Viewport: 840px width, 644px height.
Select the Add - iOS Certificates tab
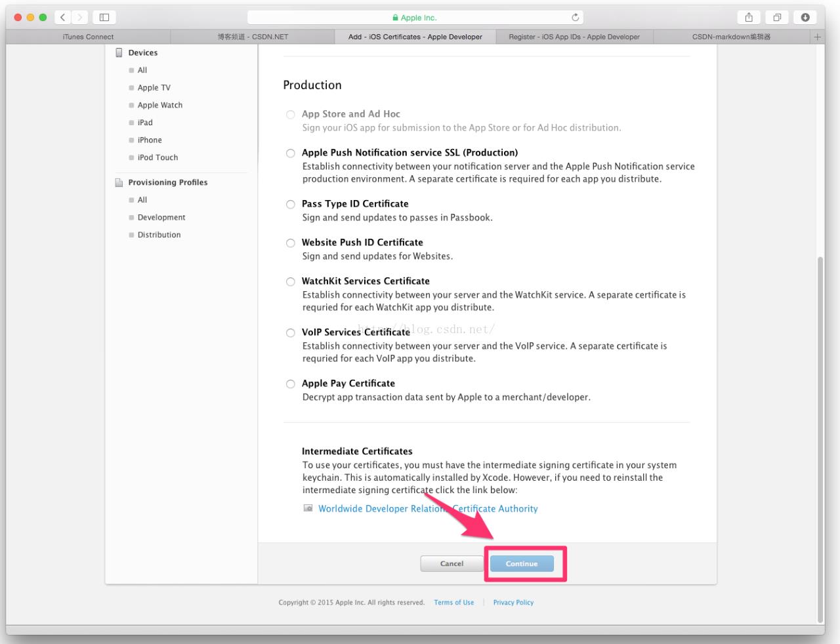click(x=415, y=37)
